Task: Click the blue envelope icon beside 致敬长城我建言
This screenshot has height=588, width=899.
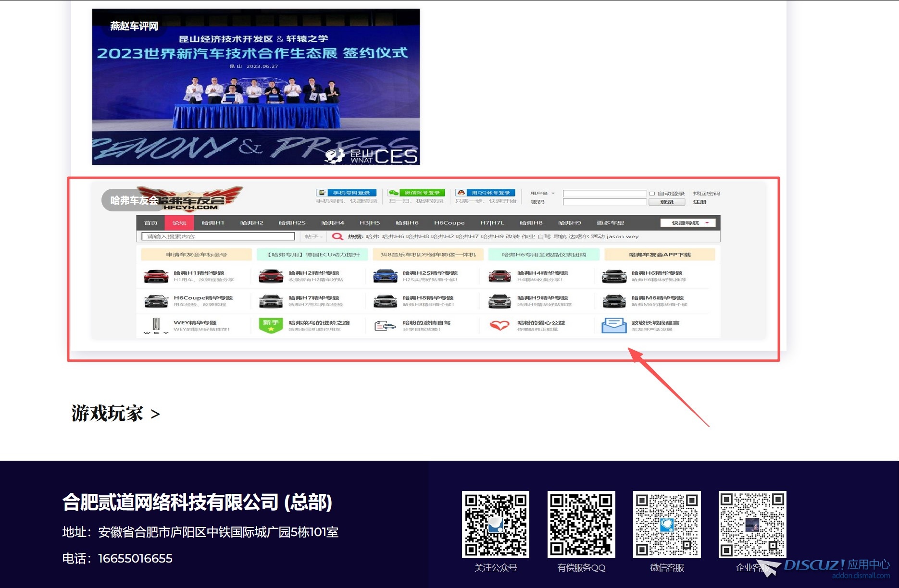Action: (613, 325)
